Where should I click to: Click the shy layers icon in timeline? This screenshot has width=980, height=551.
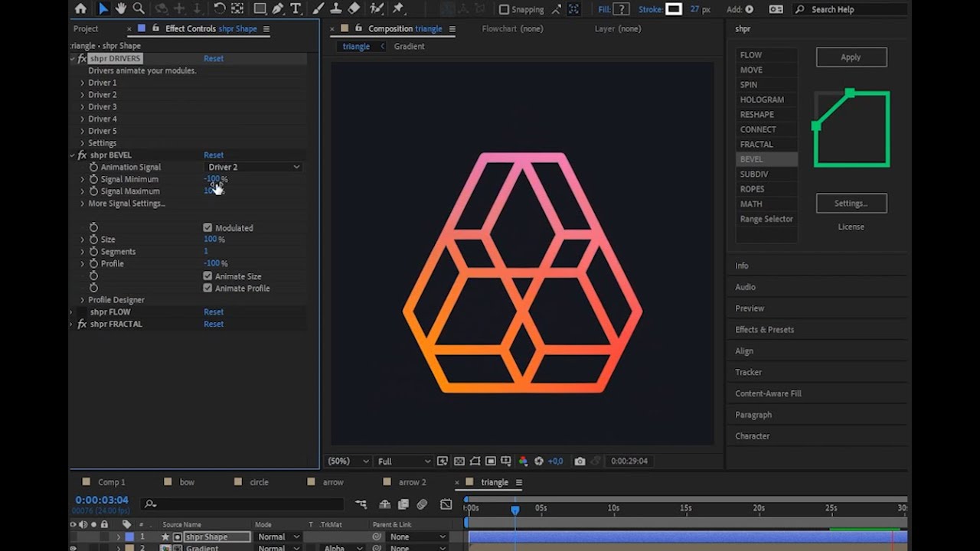[x=384, y=504]
